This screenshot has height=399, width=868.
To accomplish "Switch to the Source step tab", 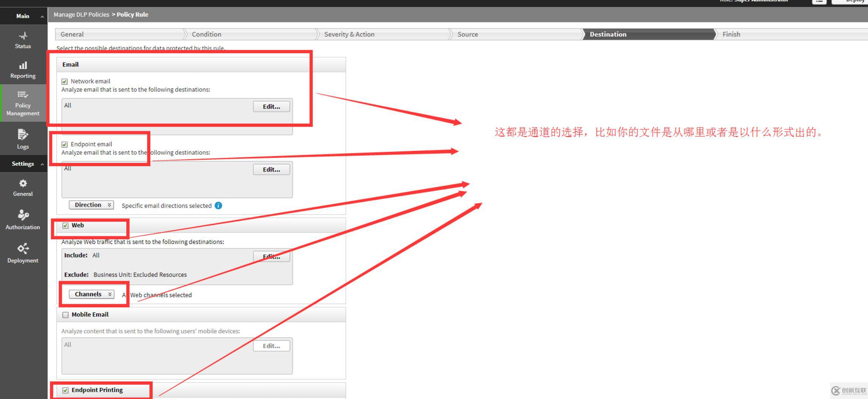I will [x=467, y=34].
